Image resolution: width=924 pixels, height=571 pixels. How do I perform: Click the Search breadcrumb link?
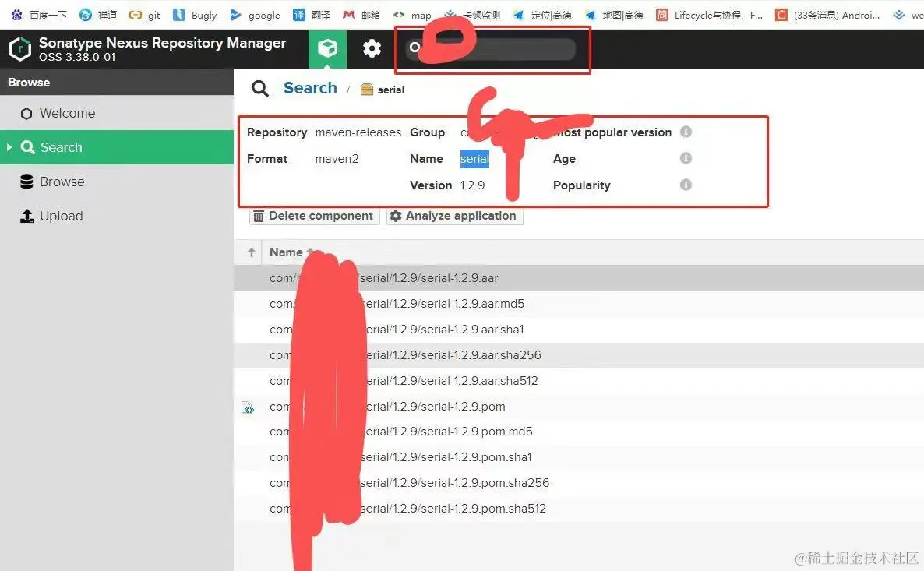(x=310, y=88)
